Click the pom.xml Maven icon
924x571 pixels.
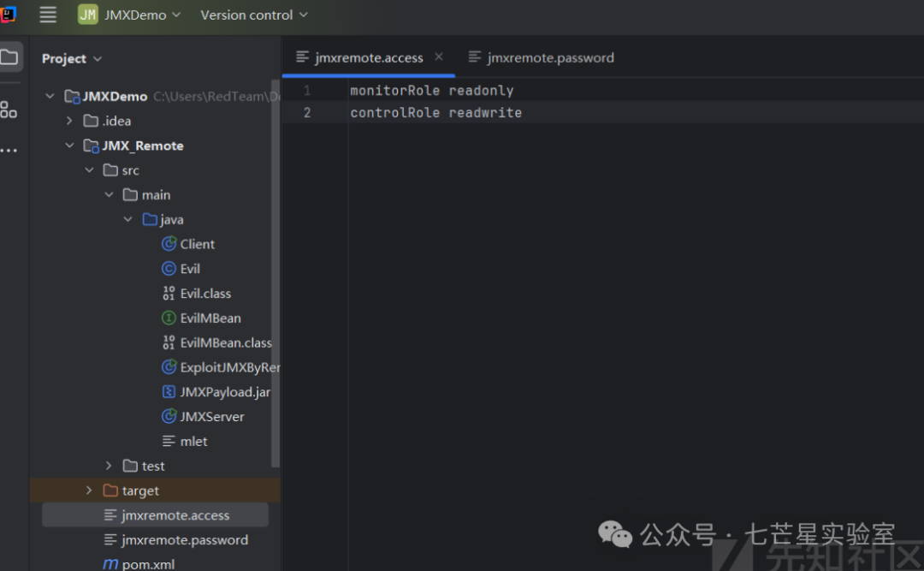[x=110, y=564]
